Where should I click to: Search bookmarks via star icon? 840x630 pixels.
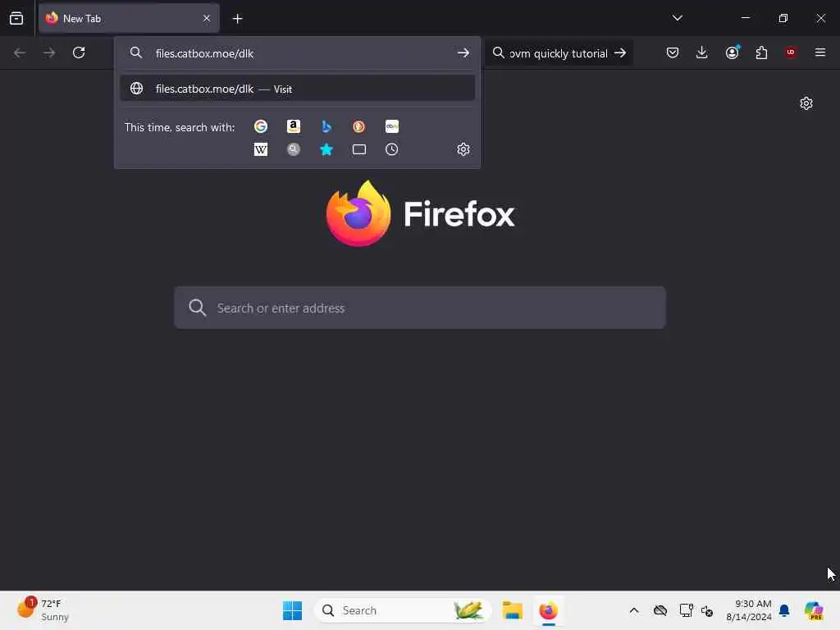tap(326, 149)
